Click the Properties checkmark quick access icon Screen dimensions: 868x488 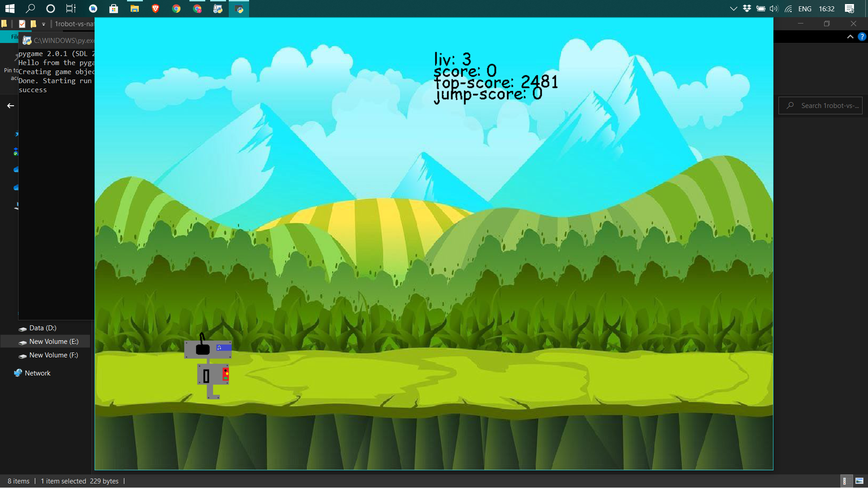pos(22,24)
